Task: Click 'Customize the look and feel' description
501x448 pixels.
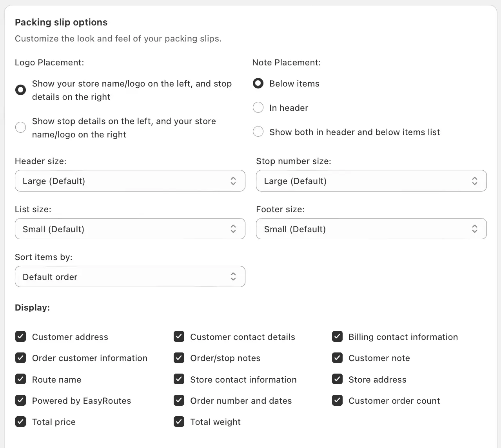Action: point(118,38)
